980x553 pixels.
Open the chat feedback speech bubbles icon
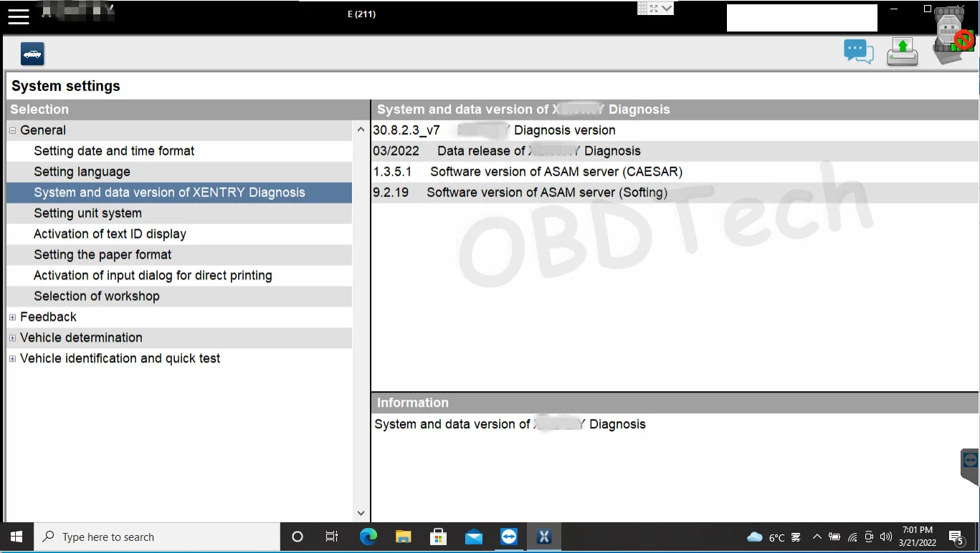[859, 52]
